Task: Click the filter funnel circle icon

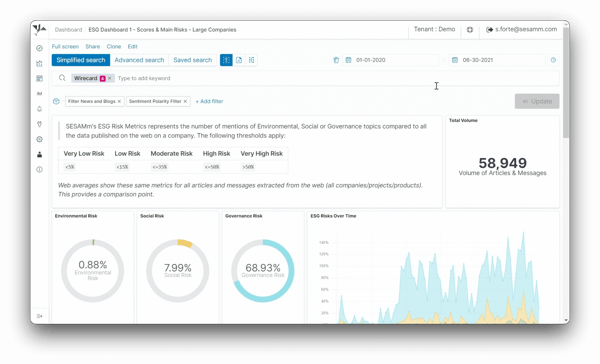Action: pyautogui.click(x=56, y=101)
